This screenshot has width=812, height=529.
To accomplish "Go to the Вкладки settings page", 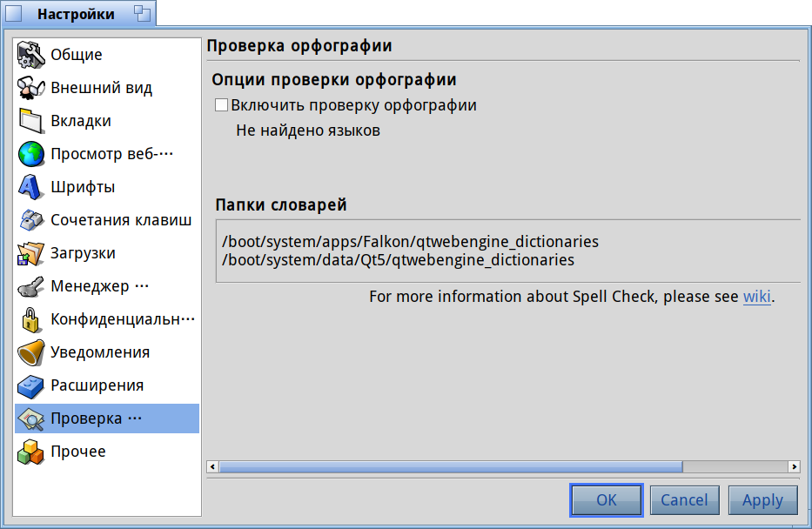I will click(81, 121).
